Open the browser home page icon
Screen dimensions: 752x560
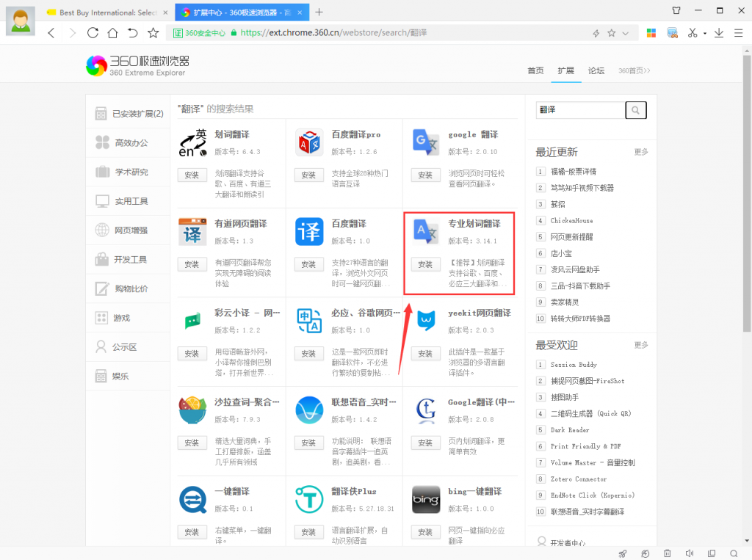pos(112,32)
